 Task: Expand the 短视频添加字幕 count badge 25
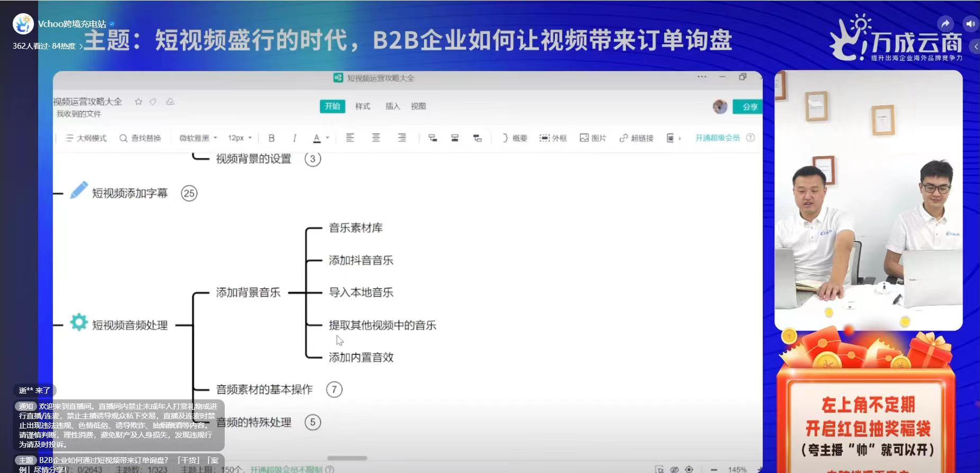pos(189,193)
